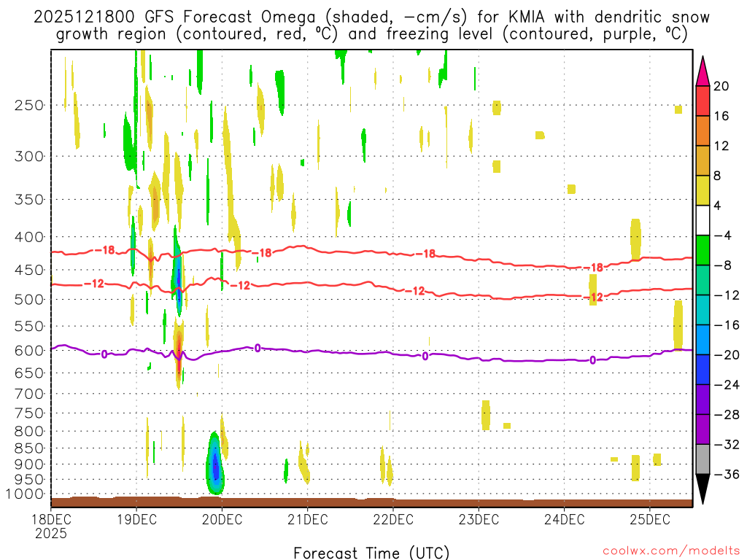Click the purple 0 label near 24DEC
This screenshot has height=560, width=747.
592,360
